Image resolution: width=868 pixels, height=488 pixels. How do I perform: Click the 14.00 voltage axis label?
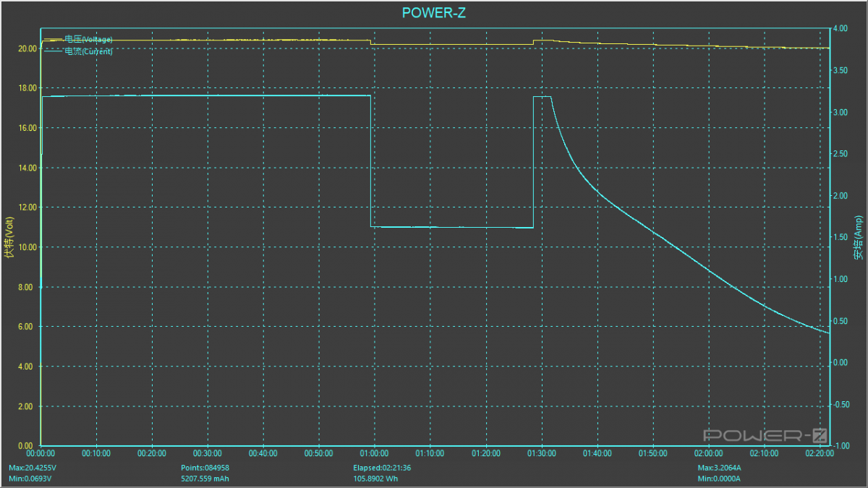click(27, 168)
